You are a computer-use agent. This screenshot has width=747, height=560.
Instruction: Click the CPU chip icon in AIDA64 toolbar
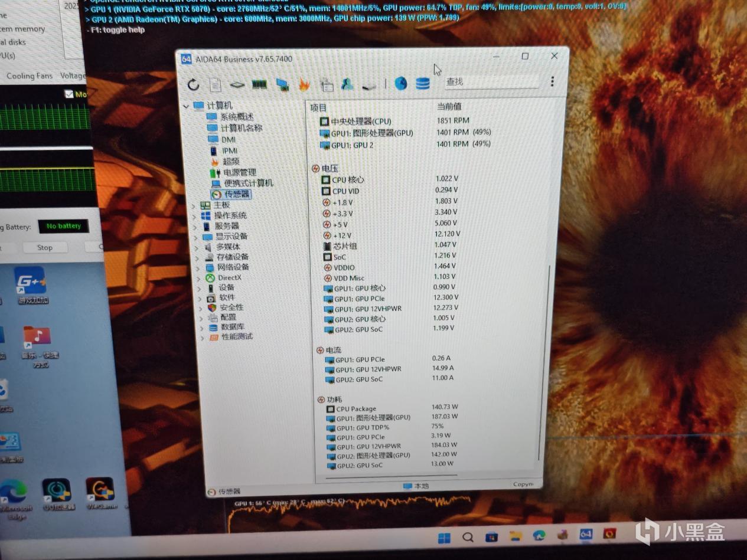click(237, 85)
